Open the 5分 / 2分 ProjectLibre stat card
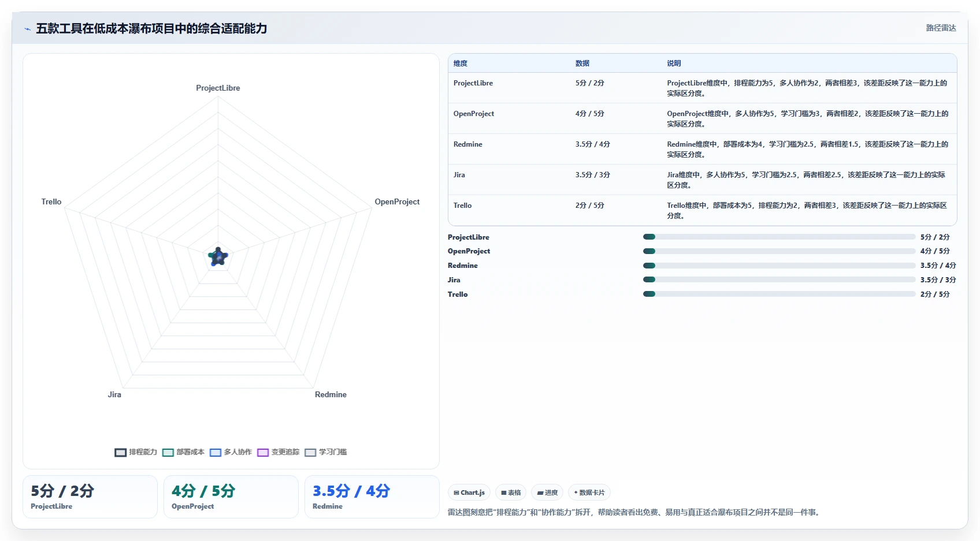The image size is (980, 541). pos(90,497)
